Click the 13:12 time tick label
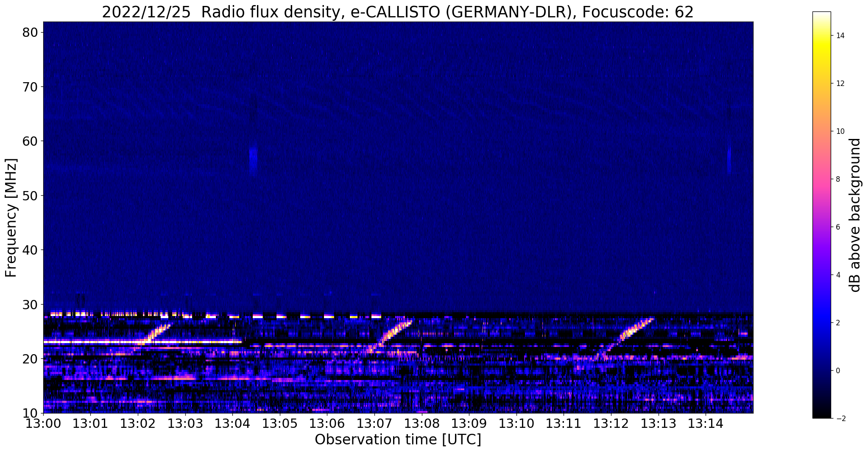 point(611,423)
